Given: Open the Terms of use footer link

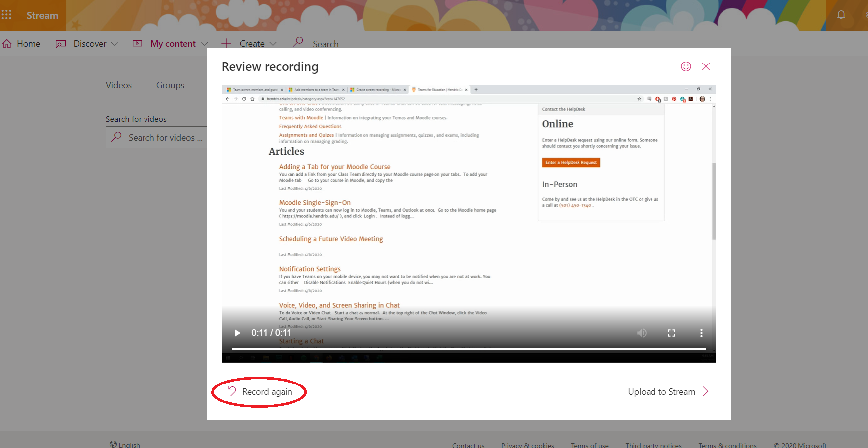Looking at the screenshot, I should (589, 445).
